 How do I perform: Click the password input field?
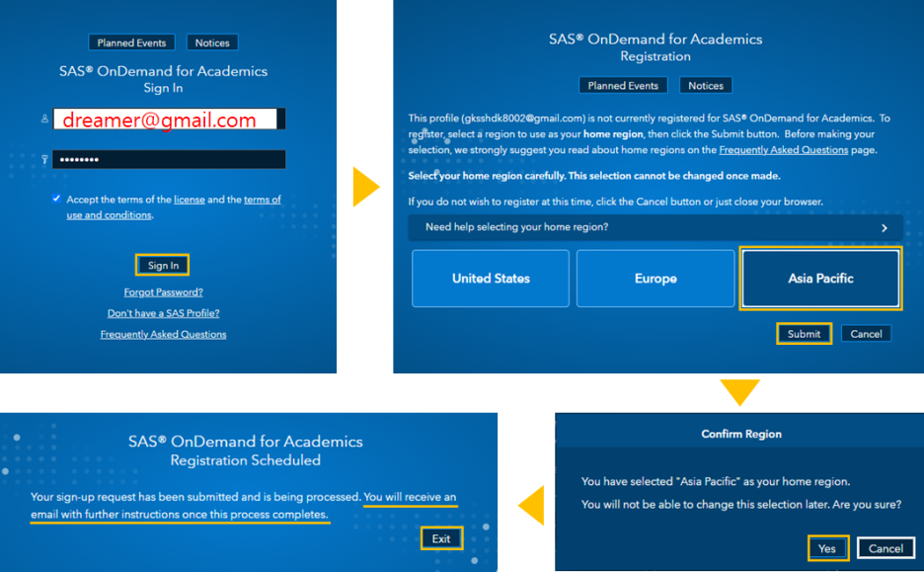click(x=168, y=159)
